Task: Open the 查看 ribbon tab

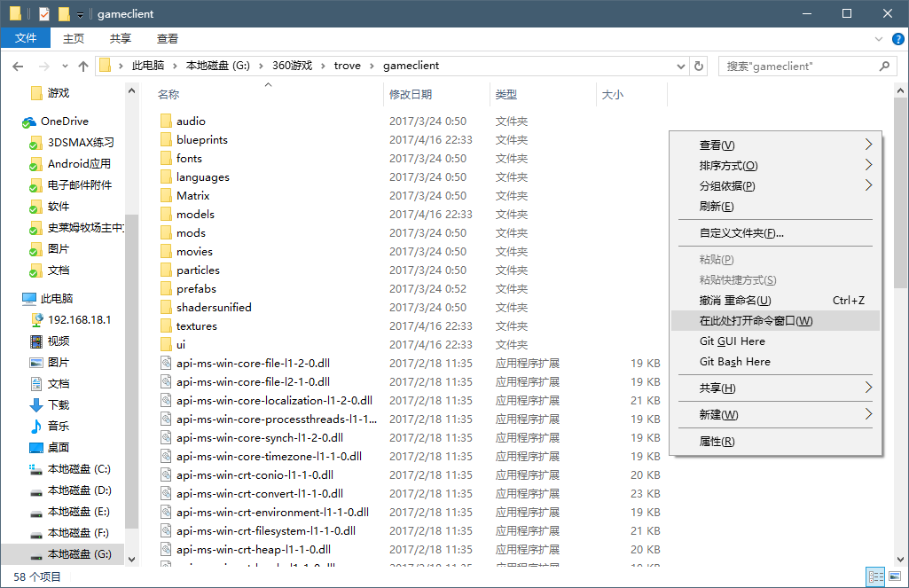Action: tap(168, 38)
